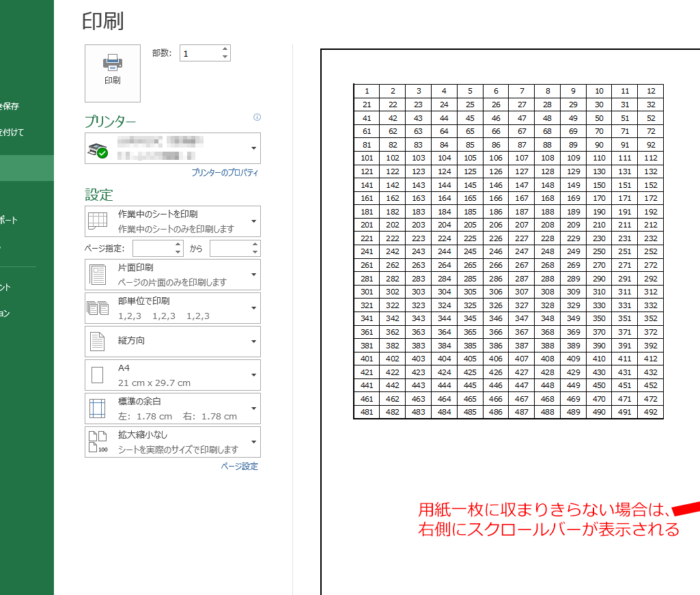Open 作業中のシートを印刷 dropdown
The image size is (700, 595).
tap(173, 221)
